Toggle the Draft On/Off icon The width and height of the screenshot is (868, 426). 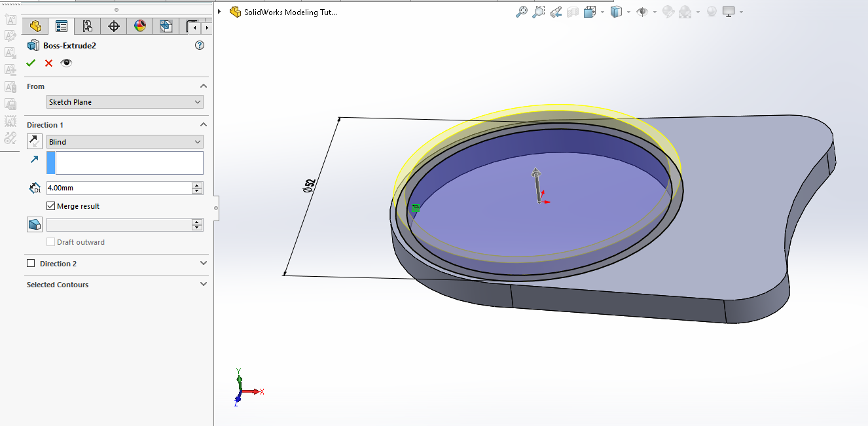tap(35, 224)
